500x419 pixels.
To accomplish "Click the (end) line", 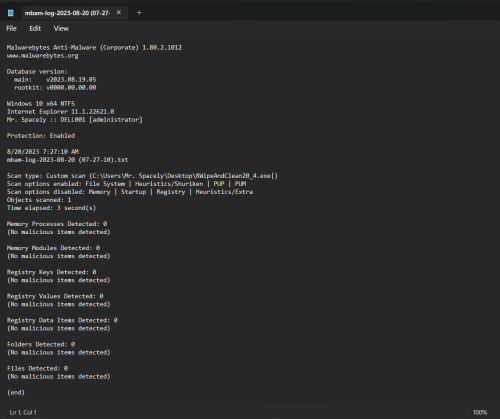I will (16, 392).
